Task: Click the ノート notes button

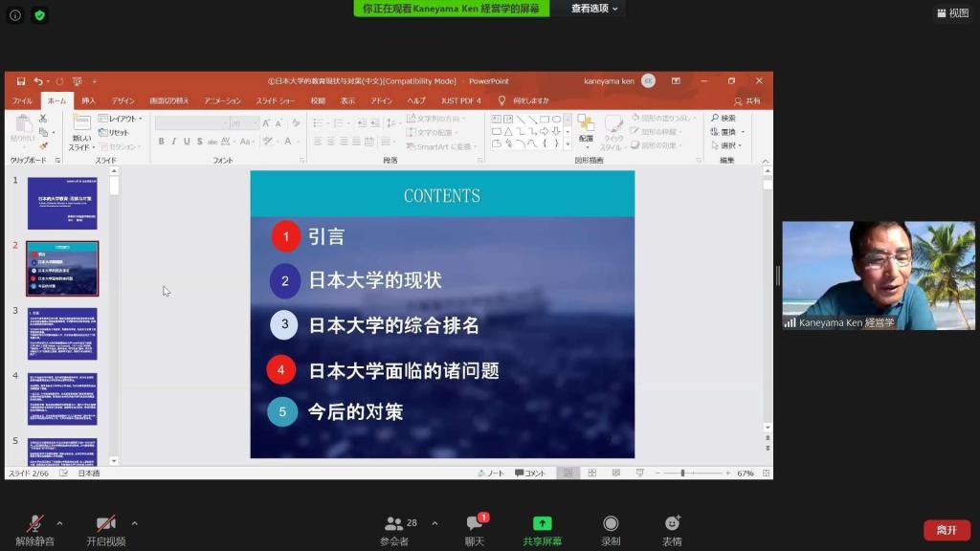Action: (492, 474)
